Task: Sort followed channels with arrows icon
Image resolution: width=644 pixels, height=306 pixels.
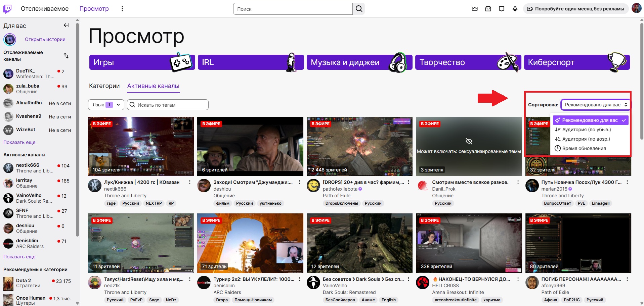Action: tap(66, 56)
